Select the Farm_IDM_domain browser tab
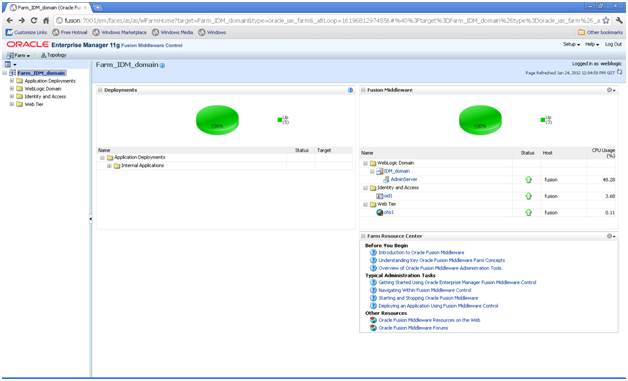Image resolution: width=628 pixels, height=381 pixels. pyautogui.click(x=48, y=8)
